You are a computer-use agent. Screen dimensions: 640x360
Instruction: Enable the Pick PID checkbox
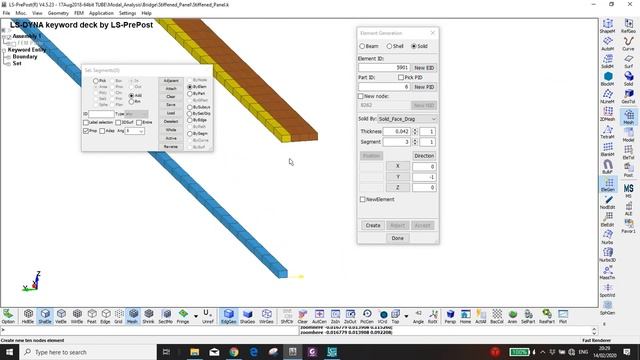pyautogui.click(x=401, y=77)
